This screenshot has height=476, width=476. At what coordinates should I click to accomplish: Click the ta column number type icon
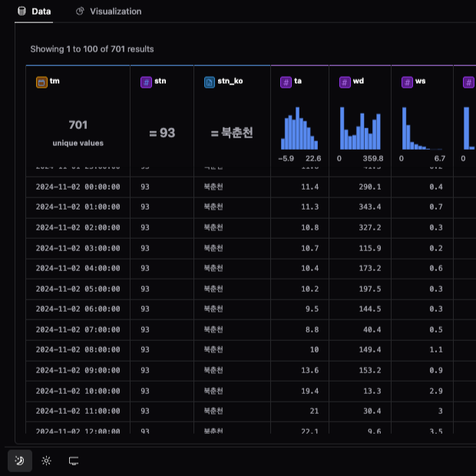point(286,81)
